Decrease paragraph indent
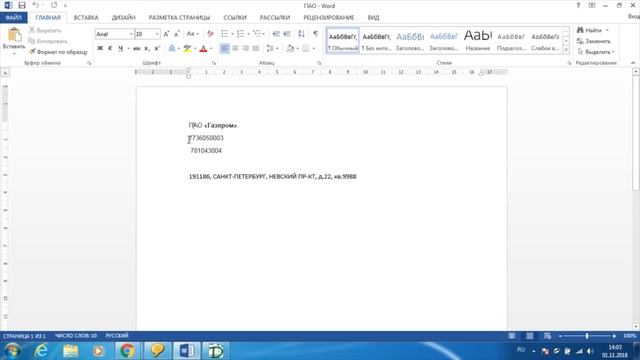The width and height of the screenshot is (640, 360). (276, 34)
